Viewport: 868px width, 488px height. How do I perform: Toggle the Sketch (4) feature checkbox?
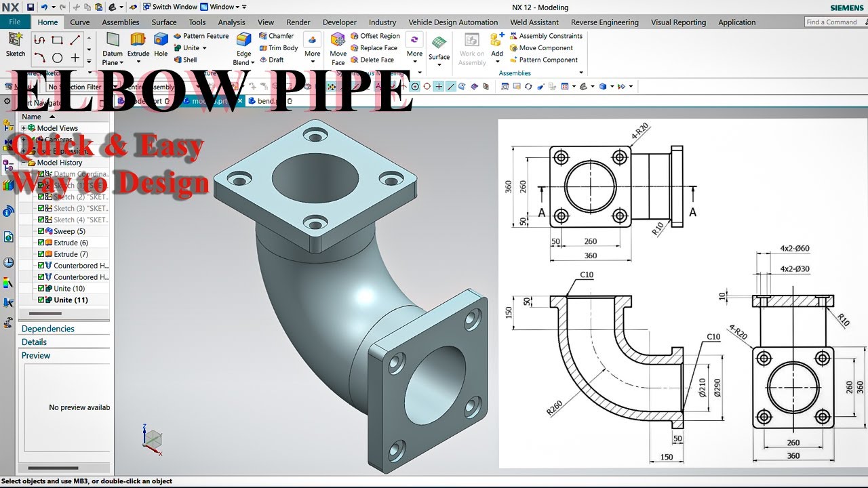click(41, 220)
